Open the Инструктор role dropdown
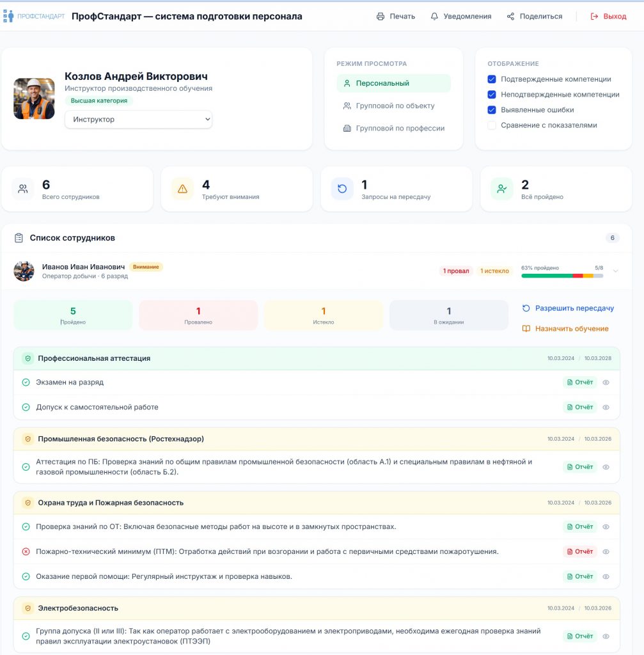The image size is (644, 655). click(138, 119)
